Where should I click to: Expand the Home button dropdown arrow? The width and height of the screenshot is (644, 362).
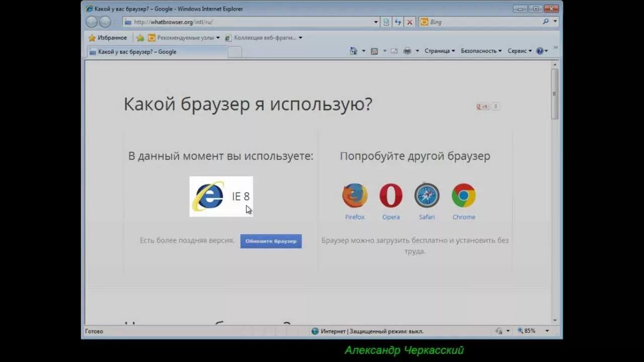[x=363, y=51]
